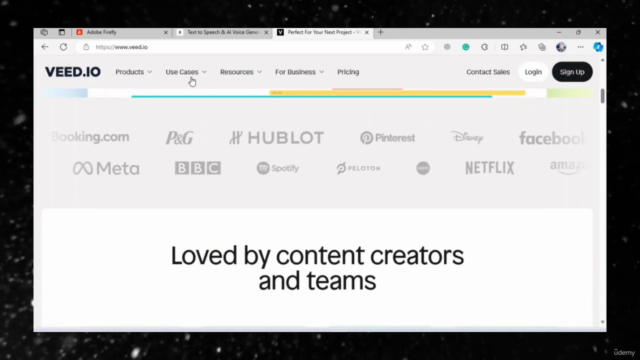This screenshot has width=640, height=360.
Task: Add page to favorites star icon
Action: click(x=425, y=47)
